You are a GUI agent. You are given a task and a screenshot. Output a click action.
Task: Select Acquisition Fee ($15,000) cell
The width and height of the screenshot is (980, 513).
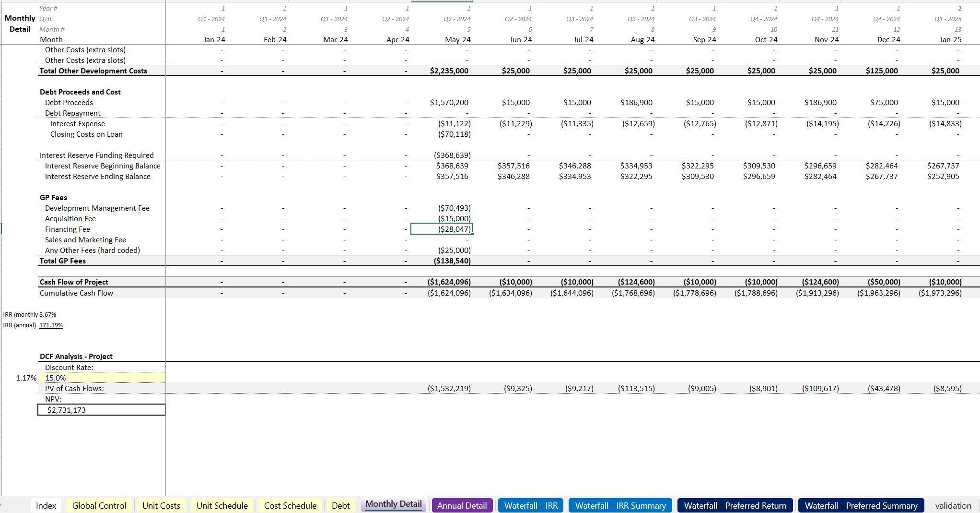click(454, 218)
